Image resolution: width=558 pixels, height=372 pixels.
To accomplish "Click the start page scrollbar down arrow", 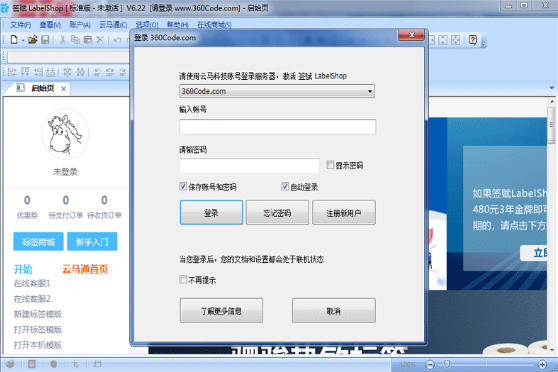I will coord(552,350).
